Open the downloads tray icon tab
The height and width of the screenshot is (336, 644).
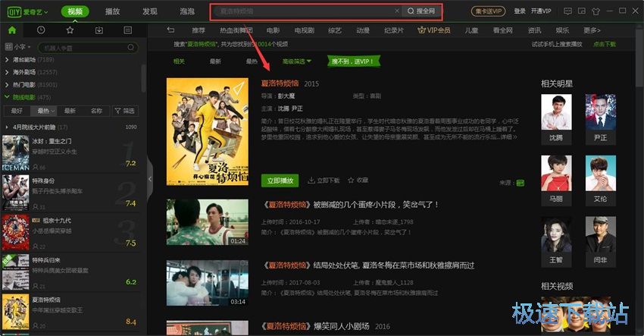coord(99,30)
